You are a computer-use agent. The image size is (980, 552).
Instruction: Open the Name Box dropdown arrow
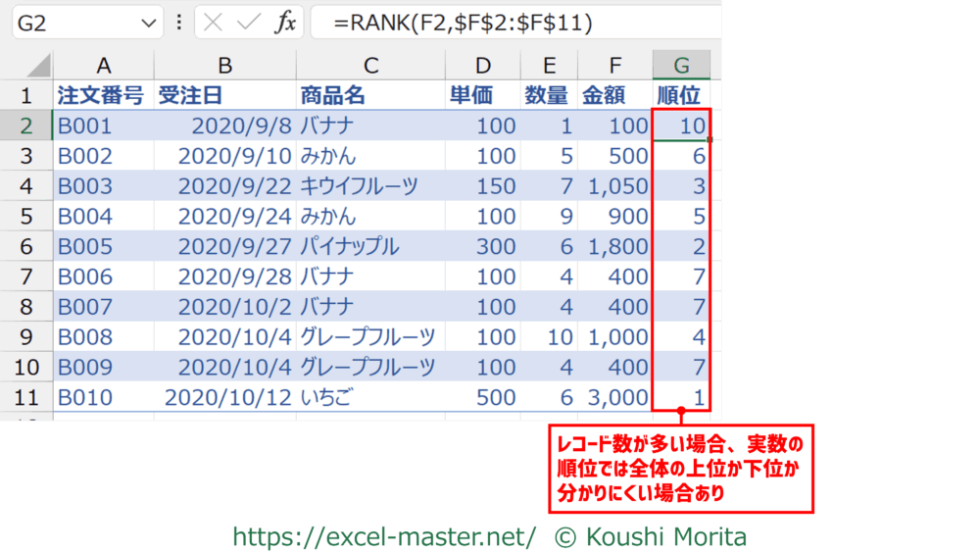(x=149, y=24)
